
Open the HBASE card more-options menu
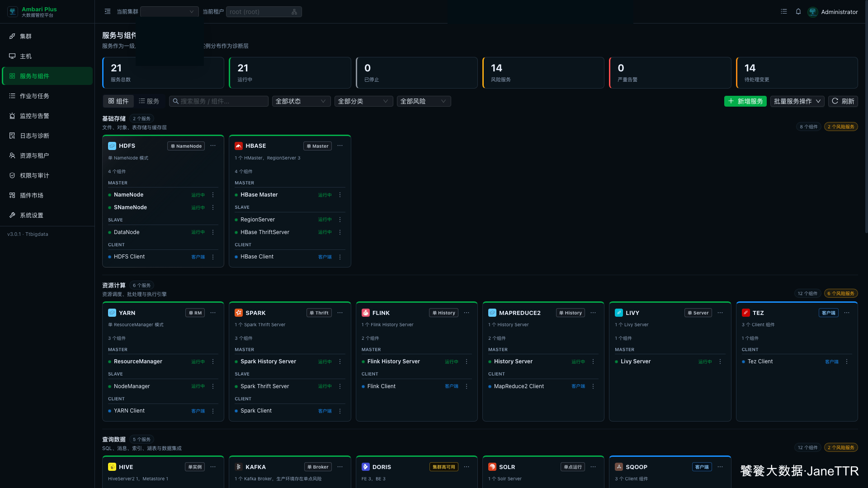(x=340, y=146)
